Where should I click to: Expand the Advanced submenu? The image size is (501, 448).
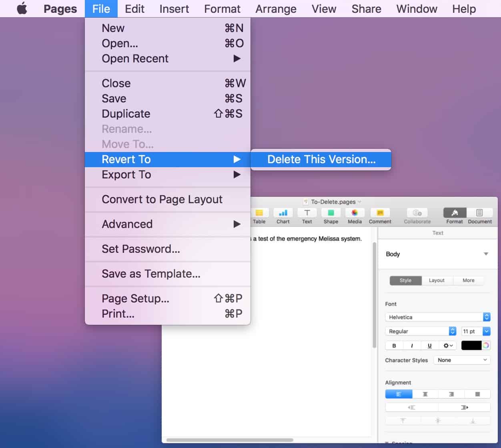click(x=168, y=224)
